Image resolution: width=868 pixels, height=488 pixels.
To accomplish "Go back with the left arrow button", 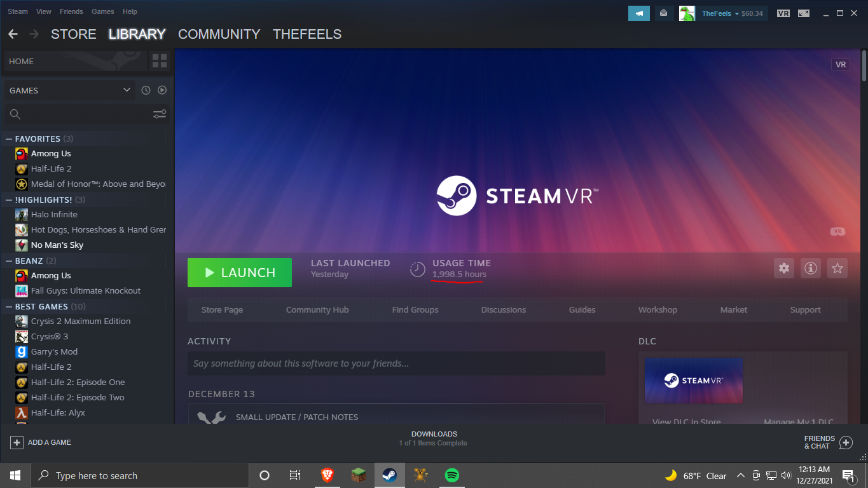I will (x=13, y=34).
